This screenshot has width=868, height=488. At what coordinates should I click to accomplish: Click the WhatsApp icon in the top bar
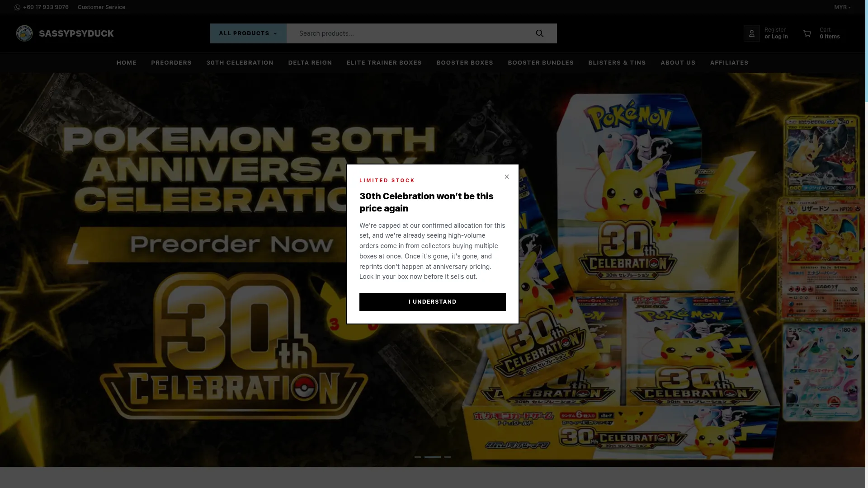[17, 7]
